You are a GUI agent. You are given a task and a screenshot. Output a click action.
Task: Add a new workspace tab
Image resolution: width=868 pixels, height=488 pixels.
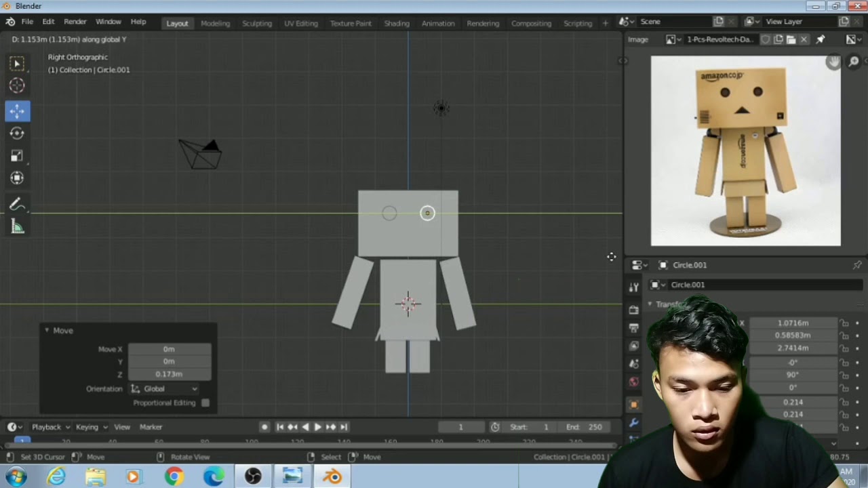click(x=606, y=23)
